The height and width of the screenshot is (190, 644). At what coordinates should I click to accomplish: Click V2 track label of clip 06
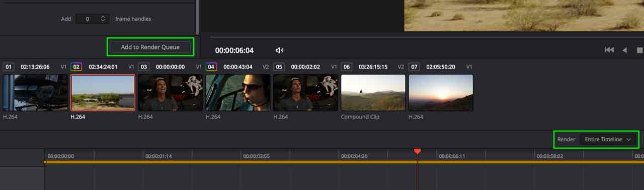click(x=401, y=67)
